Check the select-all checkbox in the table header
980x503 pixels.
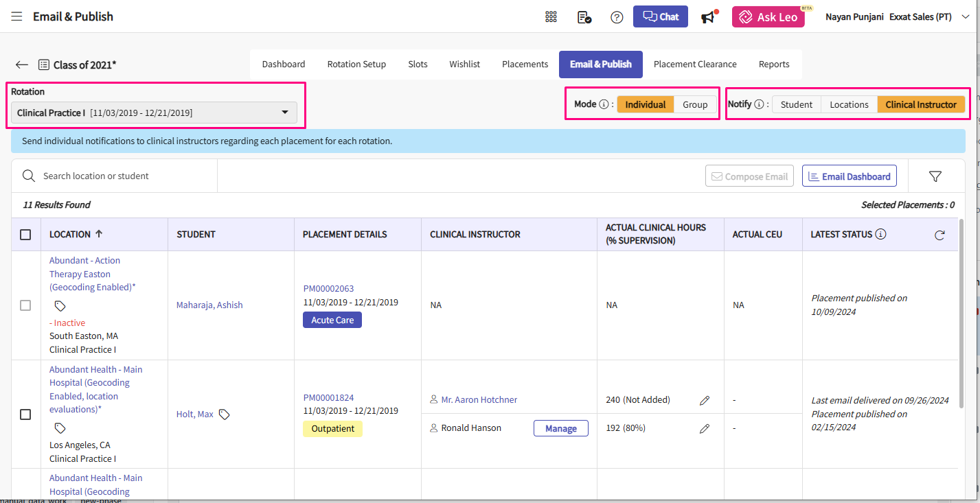pos(25,235)
